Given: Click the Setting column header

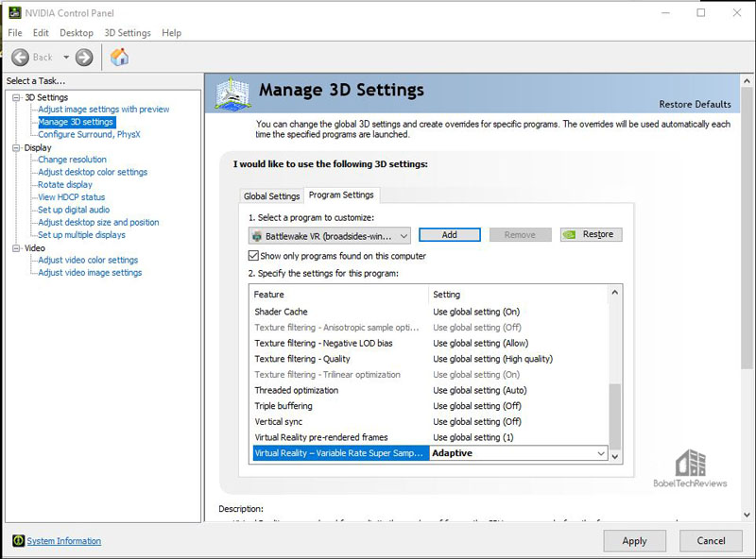Looking at the screenshot, I should pyautogui.click(x=519, y=295).
